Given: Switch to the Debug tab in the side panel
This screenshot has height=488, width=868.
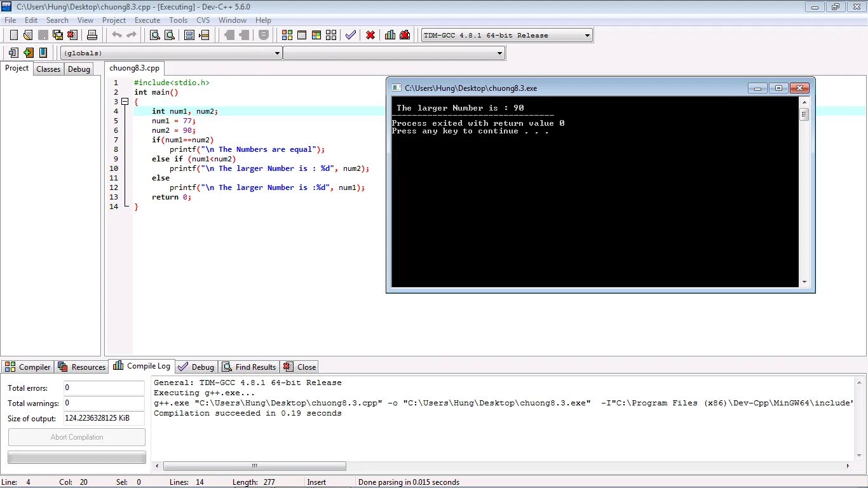Looking at the screenshot, I should tap(79, 69).
